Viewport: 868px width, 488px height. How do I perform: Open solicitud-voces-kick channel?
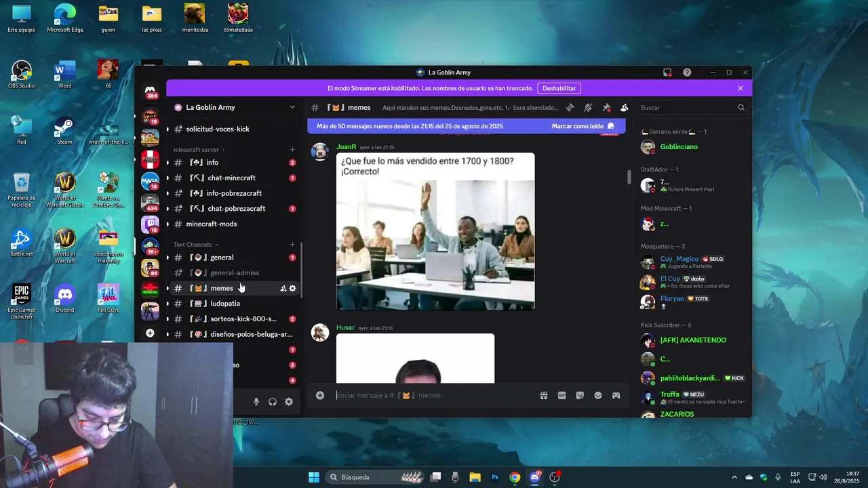234,129
